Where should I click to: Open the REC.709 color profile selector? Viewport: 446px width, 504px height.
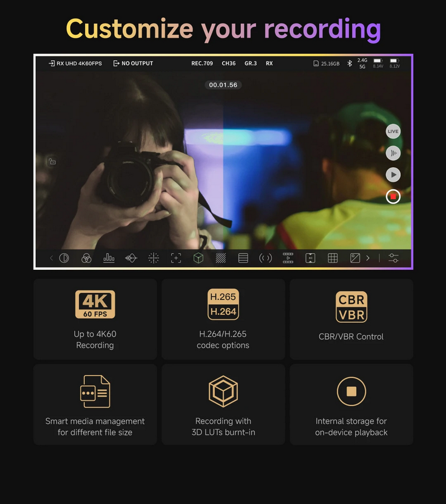pos(202,64)
